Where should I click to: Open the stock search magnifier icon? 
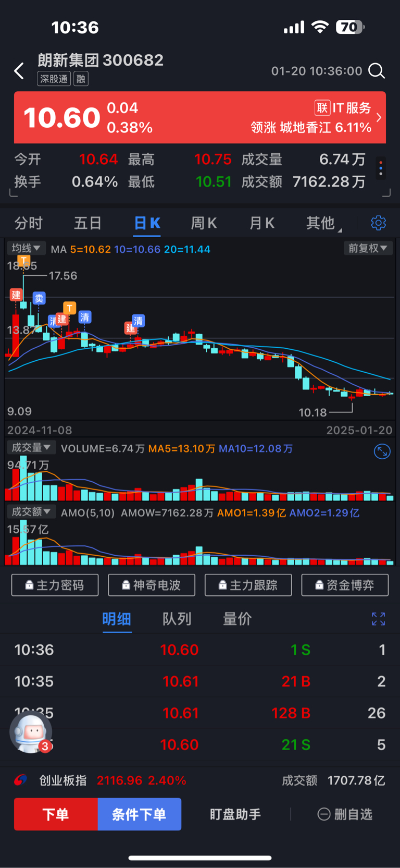[377, 71]
